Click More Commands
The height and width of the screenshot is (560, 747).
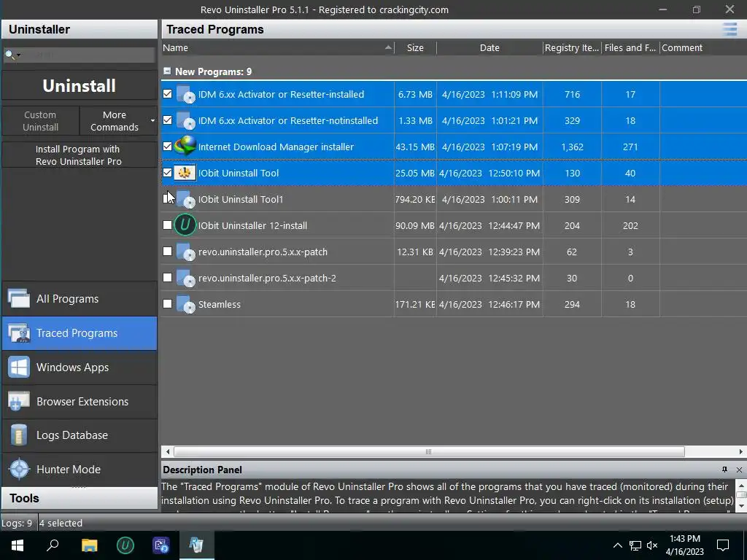pos(115,121)
